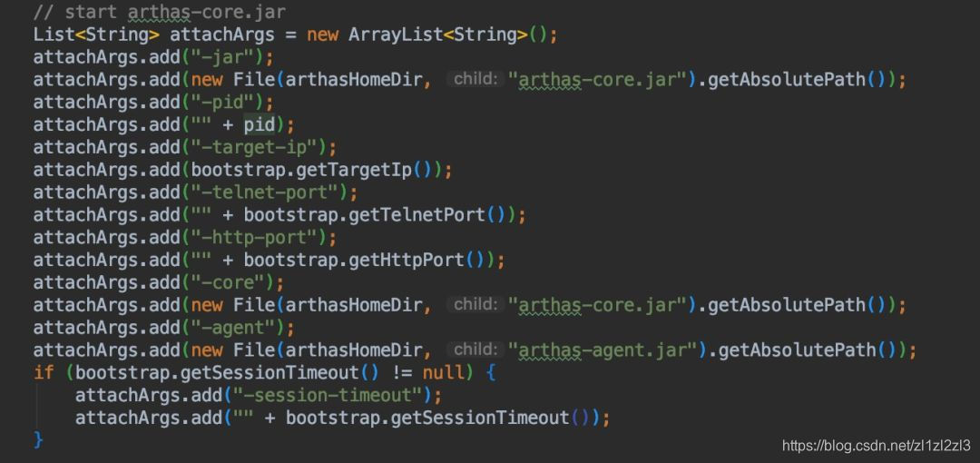Click the highlighted pid variable
Image resolution: width=980 pixels, height=463 pixels.
click(x=259, y=124)
